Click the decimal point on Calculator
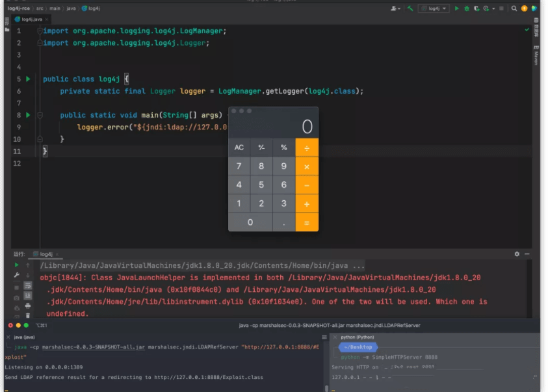The height and width of the screenshot is (392, 548). (284, 222)
